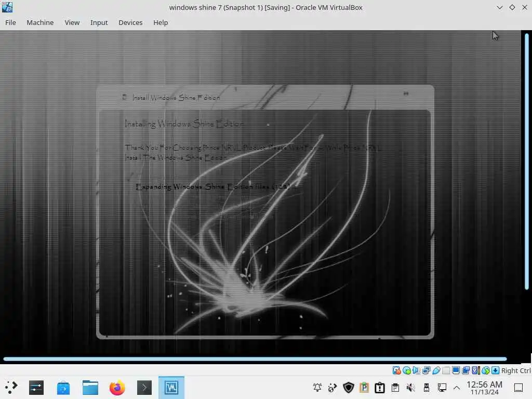Open the wired network tray icon

(442, 388)
